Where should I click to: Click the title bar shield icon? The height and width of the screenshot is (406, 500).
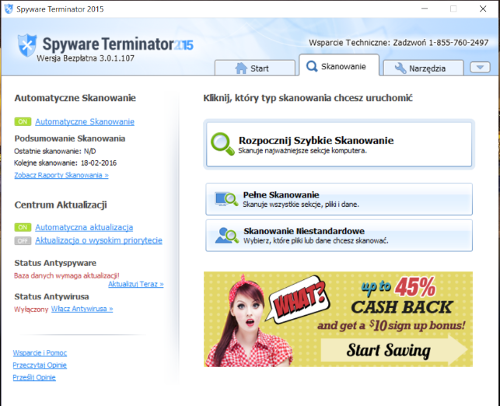coord(8,9)
